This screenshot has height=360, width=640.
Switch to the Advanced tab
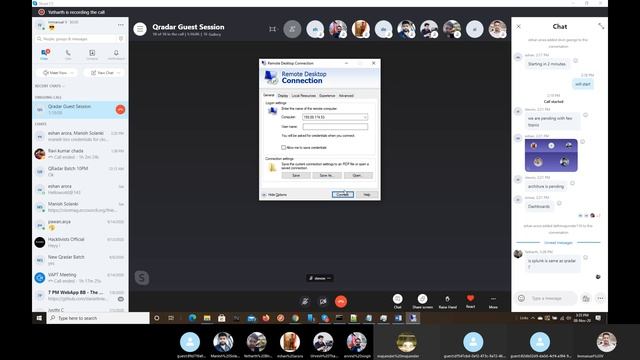(x=346, y=96)
